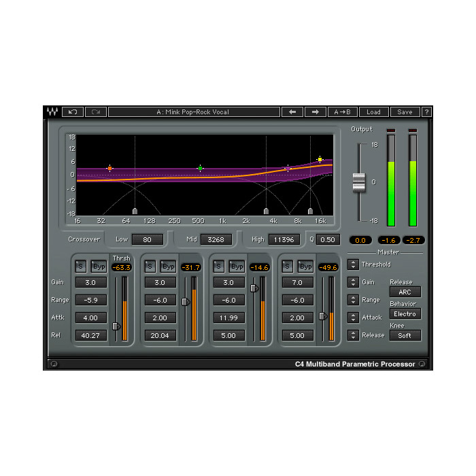Bypass band 3 with its Byp button
The height and width of the screenshot is (476, 476).
point(237,267)
